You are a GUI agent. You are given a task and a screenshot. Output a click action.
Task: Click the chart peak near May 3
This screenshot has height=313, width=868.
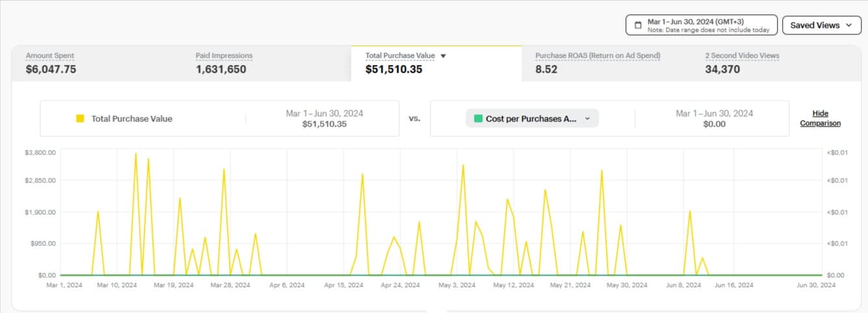[463, 165]
